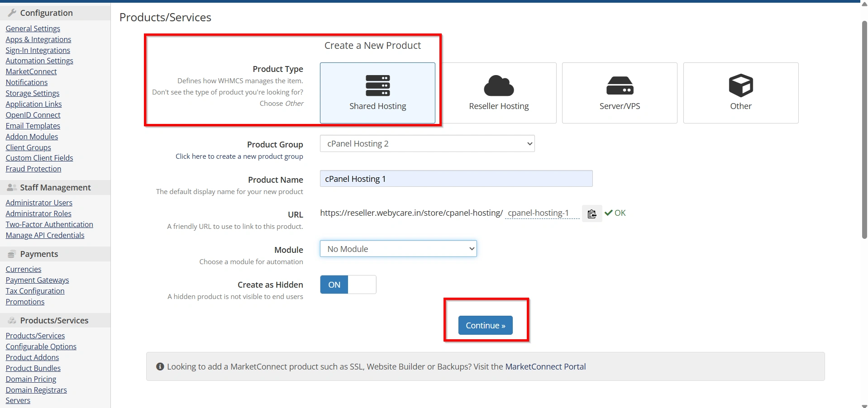
Task: Click Choose Other hint text
Action: 281,103
